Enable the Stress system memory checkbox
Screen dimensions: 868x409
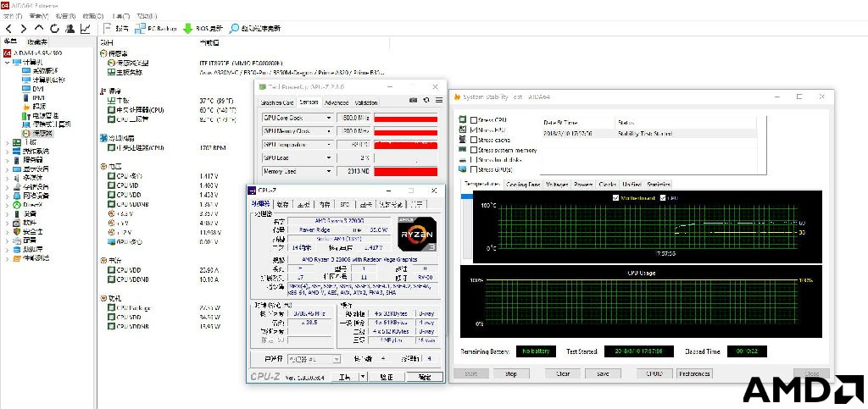pyautogui.click(x=474, y=150)
